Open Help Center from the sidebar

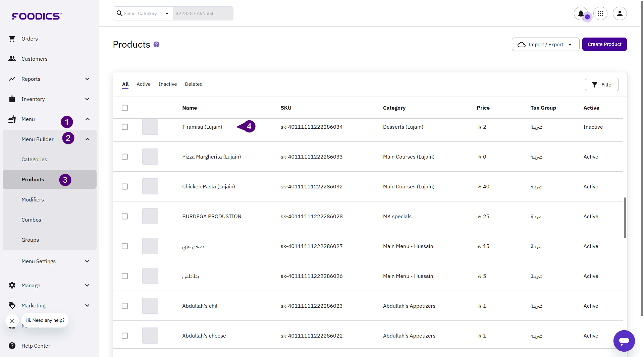point(36,346)
